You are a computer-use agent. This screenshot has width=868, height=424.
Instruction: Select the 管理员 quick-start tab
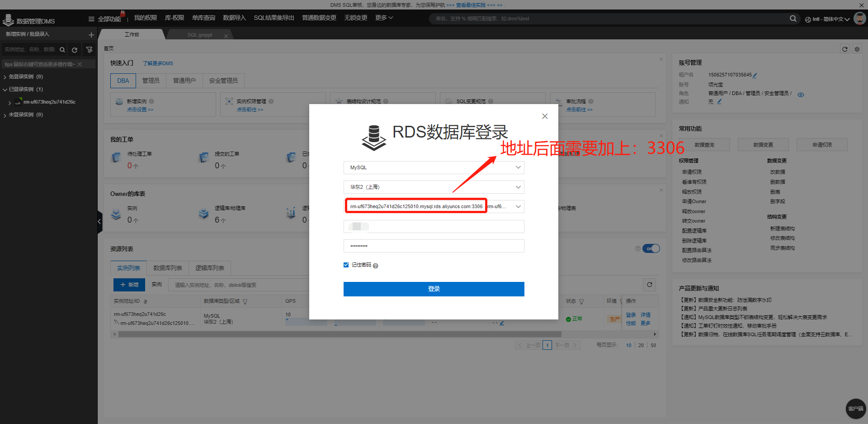(x=151, y=81)
